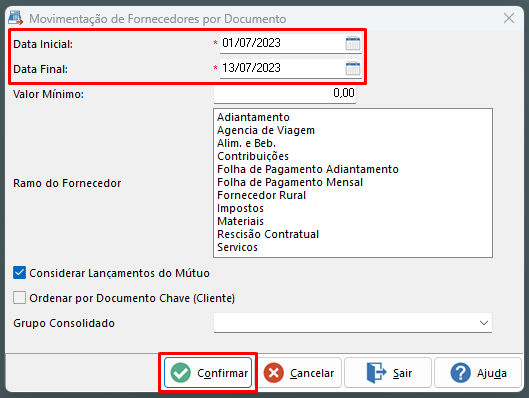Image resolution: width=529 pixels, height=398 pixels.
Task: Click the Cancelar button
Action: coord(299,373)
